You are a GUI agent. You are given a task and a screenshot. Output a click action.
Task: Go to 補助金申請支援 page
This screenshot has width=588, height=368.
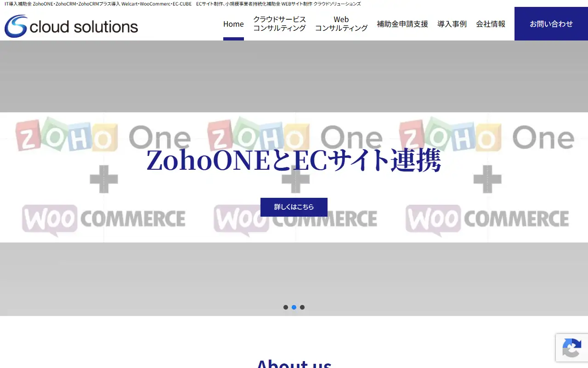[x=402, y=24]
